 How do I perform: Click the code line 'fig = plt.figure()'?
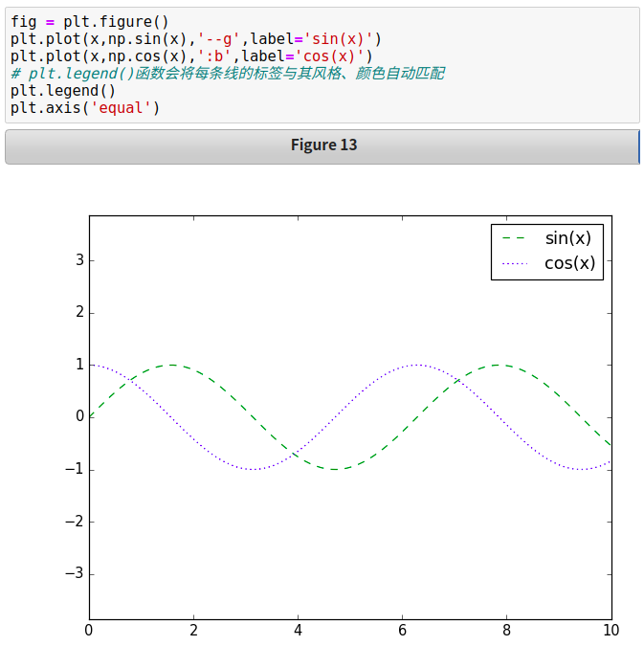(x=89, y=21)
